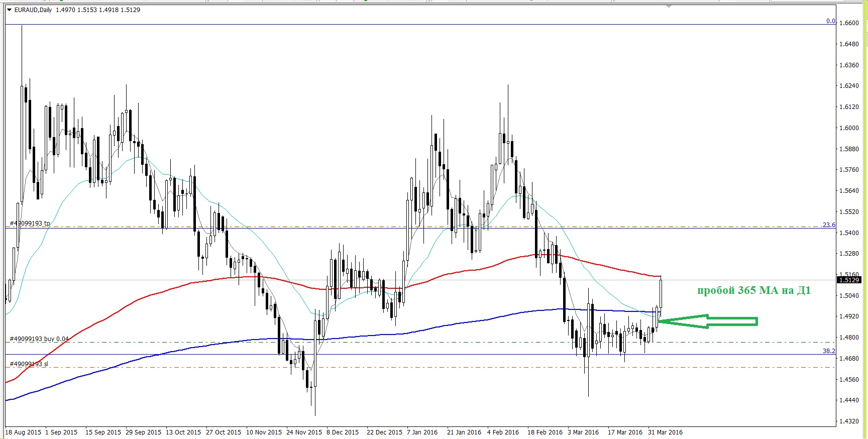Click the 1.5040 price scale label
Viewport: 868px width, 439px height.
[x=849, y=295]
